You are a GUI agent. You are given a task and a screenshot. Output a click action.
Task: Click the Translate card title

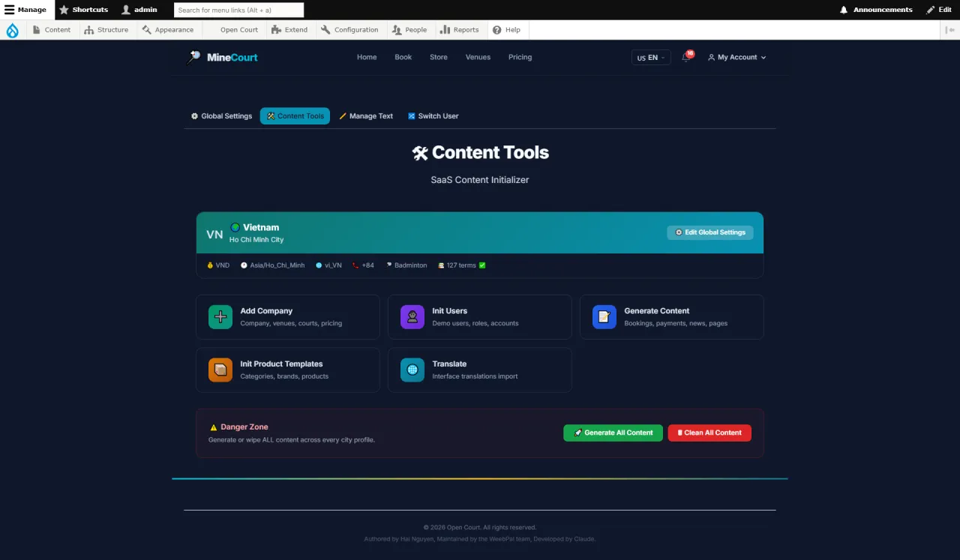[x=449, y=364]
